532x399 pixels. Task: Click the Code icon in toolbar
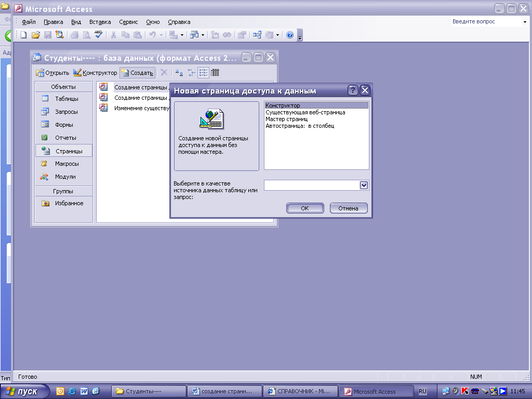(215, 35)
